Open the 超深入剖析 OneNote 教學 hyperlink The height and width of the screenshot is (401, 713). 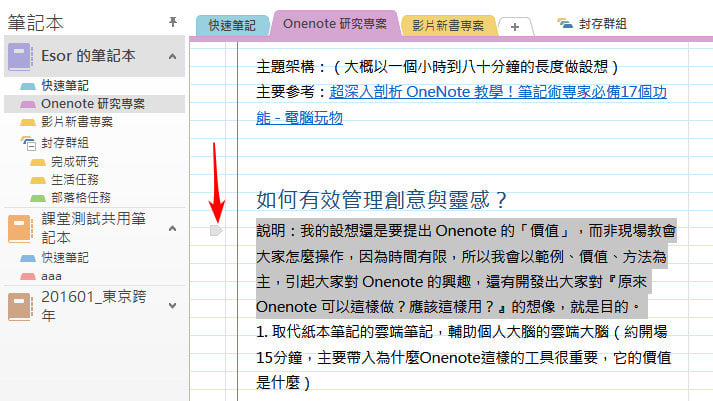tap(462, 105)
